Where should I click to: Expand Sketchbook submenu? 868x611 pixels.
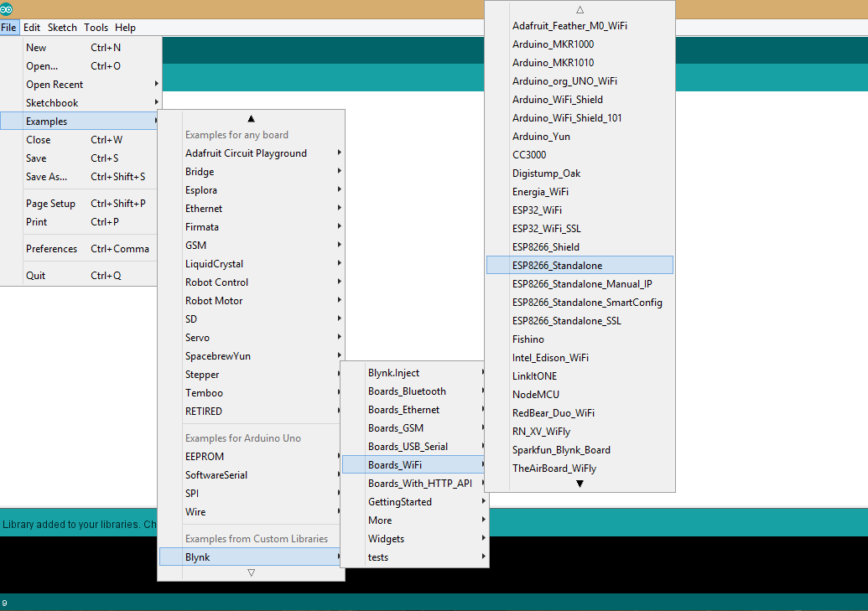(x=81, y=102)
